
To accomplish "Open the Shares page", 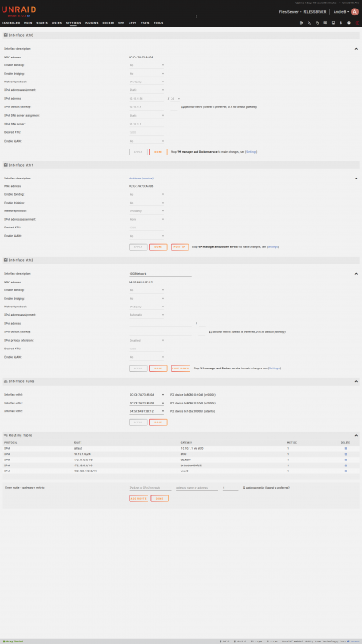I will (x=42, y=23).
